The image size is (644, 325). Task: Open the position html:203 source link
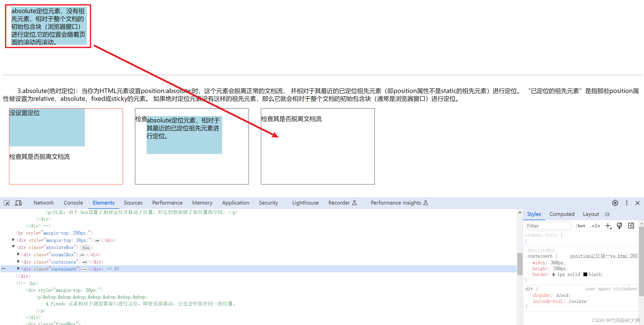pyautogui.click(x=604, y=256)
